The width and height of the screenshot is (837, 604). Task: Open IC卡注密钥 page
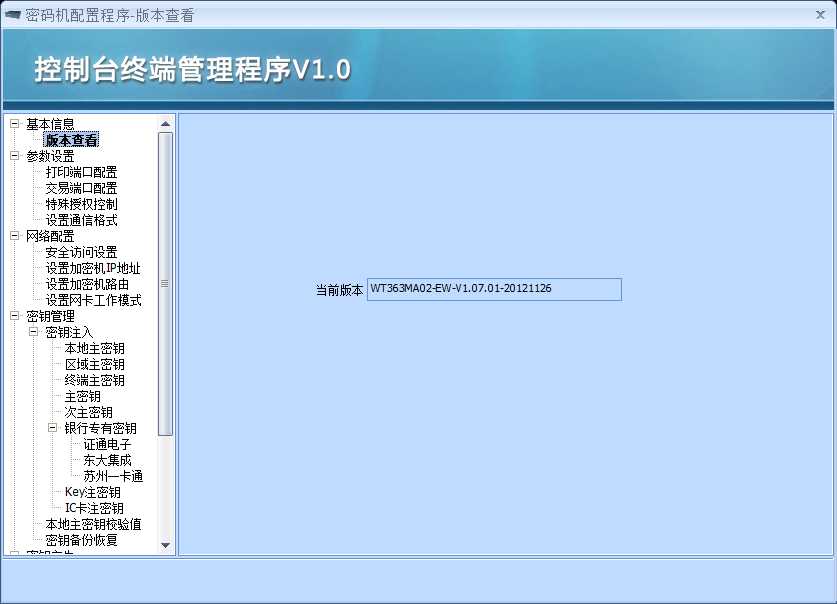click(94, 508)
